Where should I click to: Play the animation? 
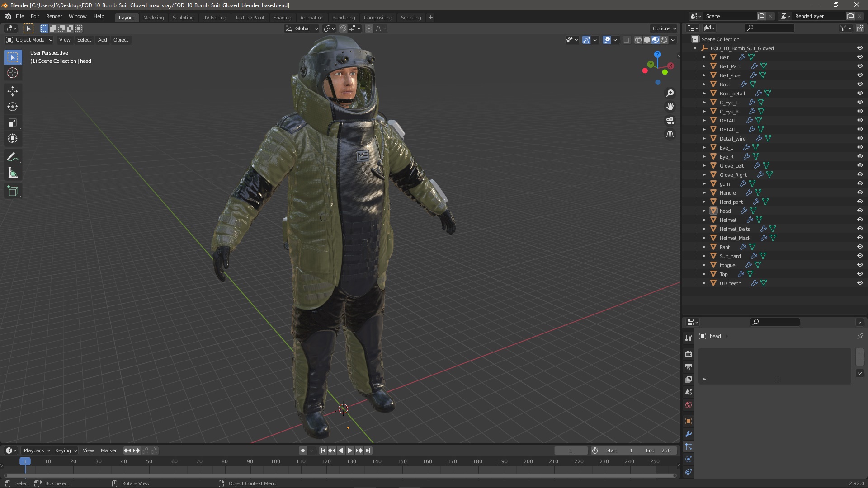pos(350,450)
